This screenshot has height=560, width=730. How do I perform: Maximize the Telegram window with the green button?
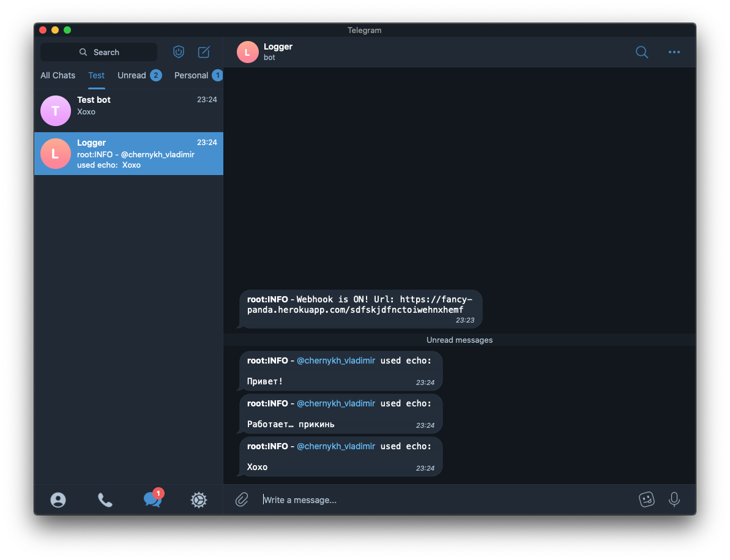67,30
